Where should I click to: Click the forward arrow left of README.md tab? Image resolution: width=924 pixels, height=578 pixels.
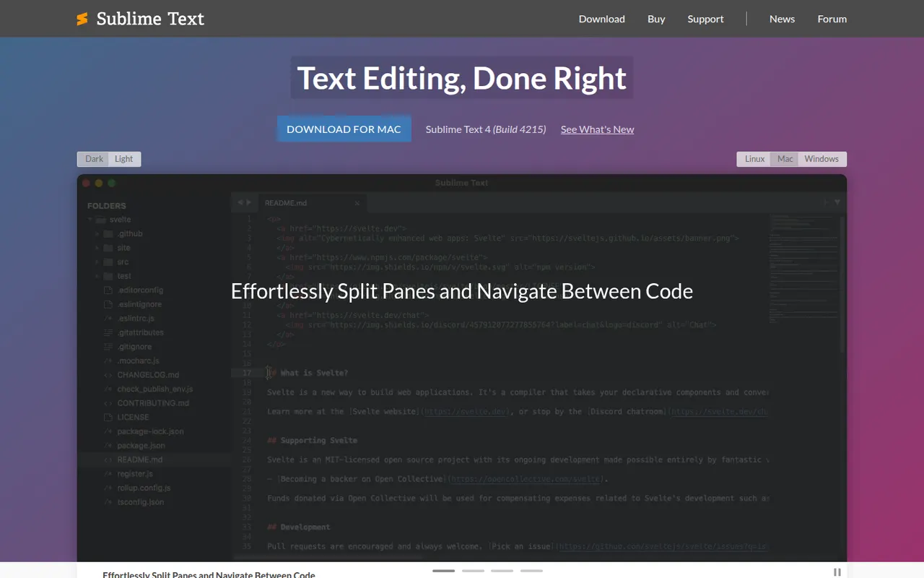click(x=250, y=203)
